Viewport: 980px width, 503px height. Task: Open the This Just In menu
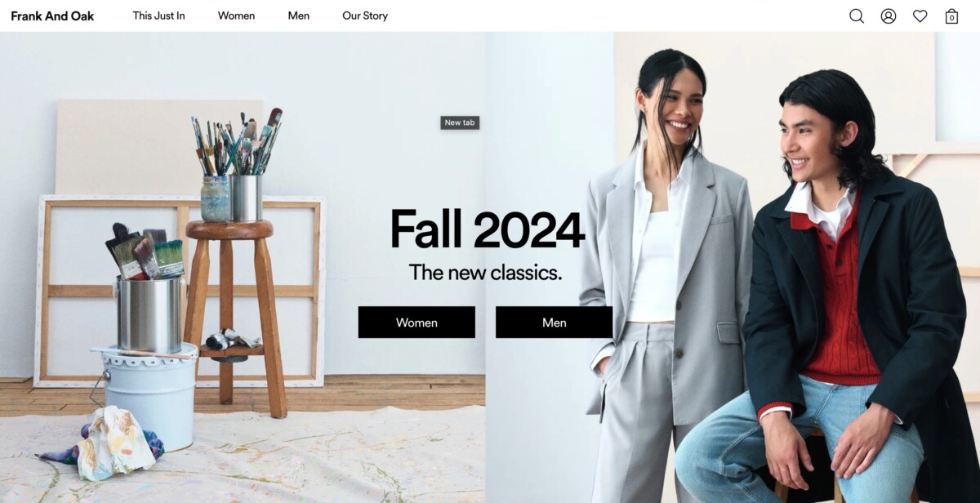coord(159,16)
